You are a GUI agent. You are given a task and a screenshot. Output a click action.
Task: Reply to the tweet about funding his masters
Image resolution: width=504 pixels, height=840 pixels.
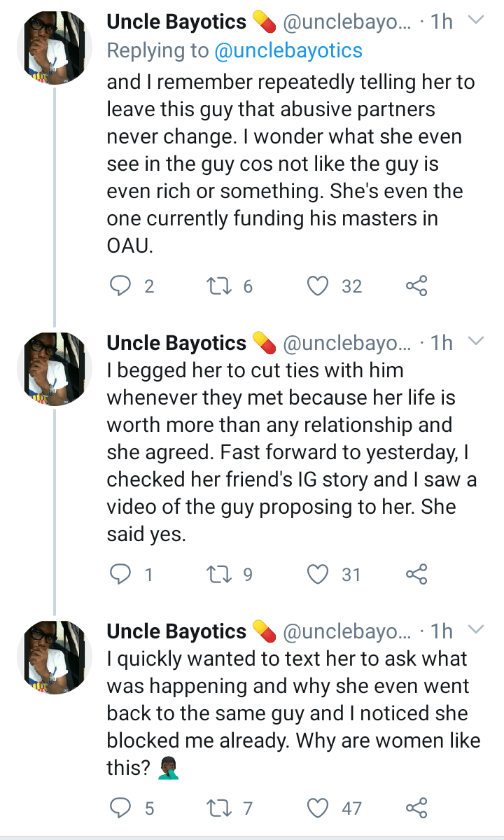click(122, 286)
